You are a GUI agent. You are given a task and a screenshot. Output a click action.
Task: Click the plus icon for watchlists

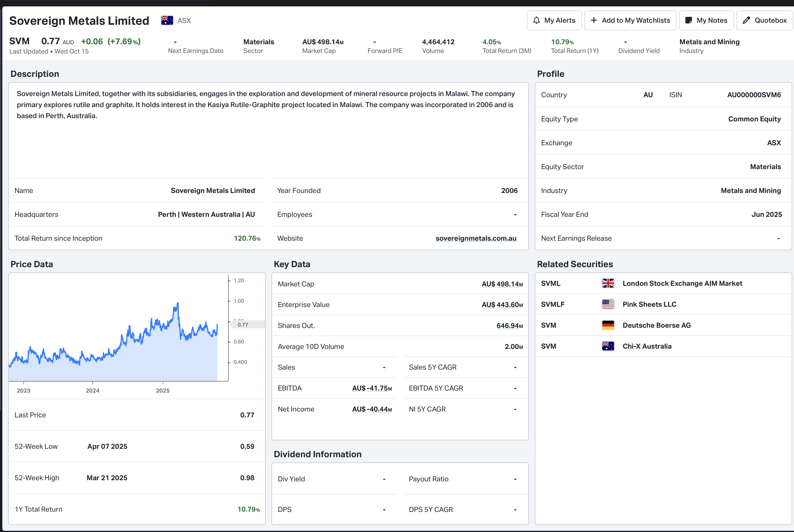click(594, 20)
